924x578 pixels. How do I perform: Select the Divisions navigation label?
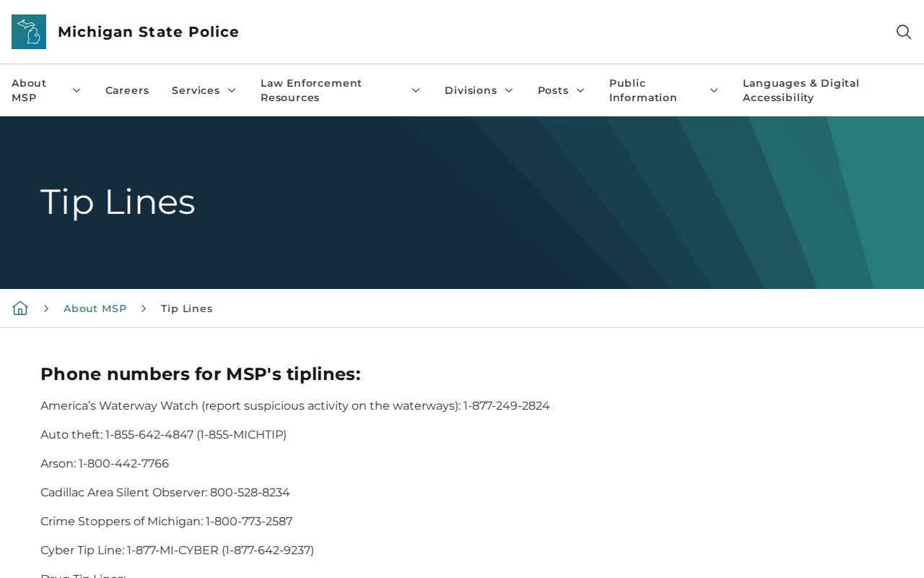pos(471,90)
